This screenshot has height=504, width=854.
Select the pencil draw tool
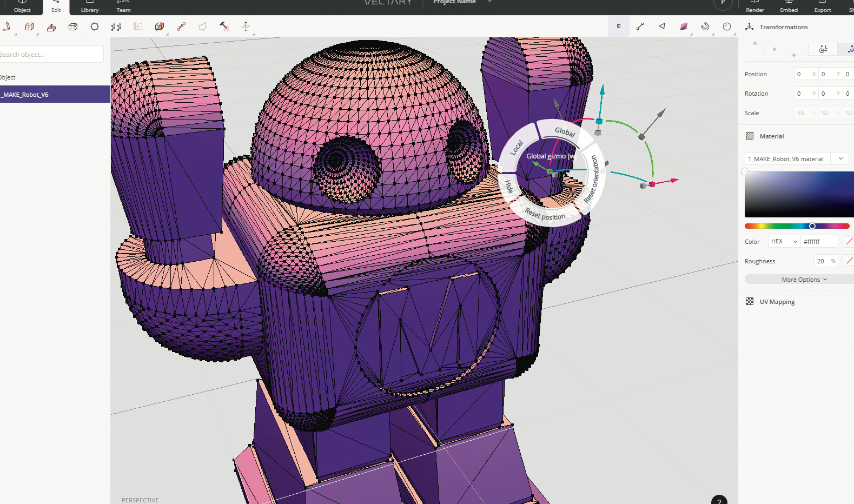coord(7,26)
